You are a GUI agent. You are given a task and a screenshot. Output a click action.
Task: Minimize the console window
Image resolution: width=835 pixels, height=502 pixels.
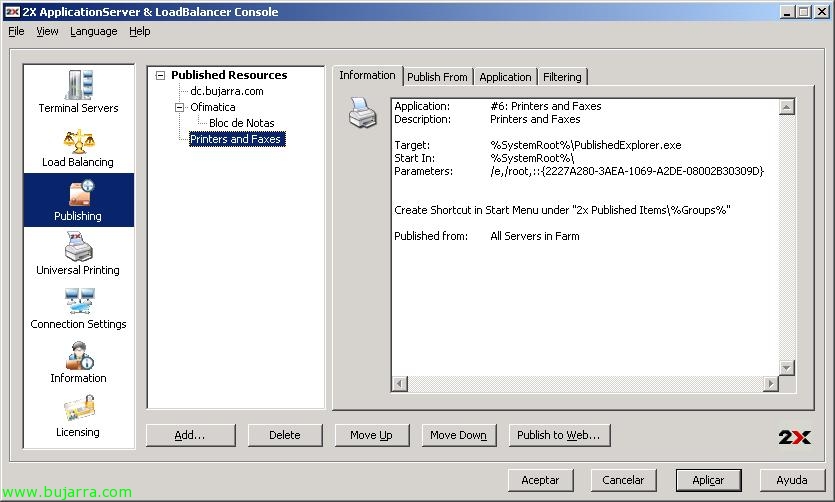tap(787, 12)
